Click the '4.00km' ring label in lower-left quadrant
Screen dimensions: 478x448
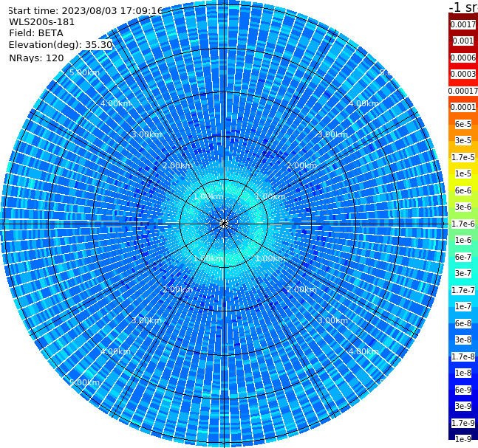(115, 351)
